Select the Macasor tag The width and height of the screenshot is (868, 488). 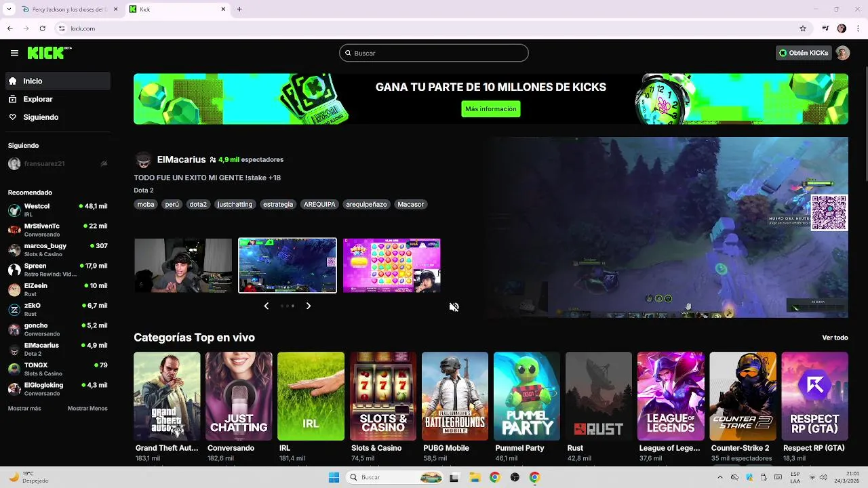coord(410,204)
